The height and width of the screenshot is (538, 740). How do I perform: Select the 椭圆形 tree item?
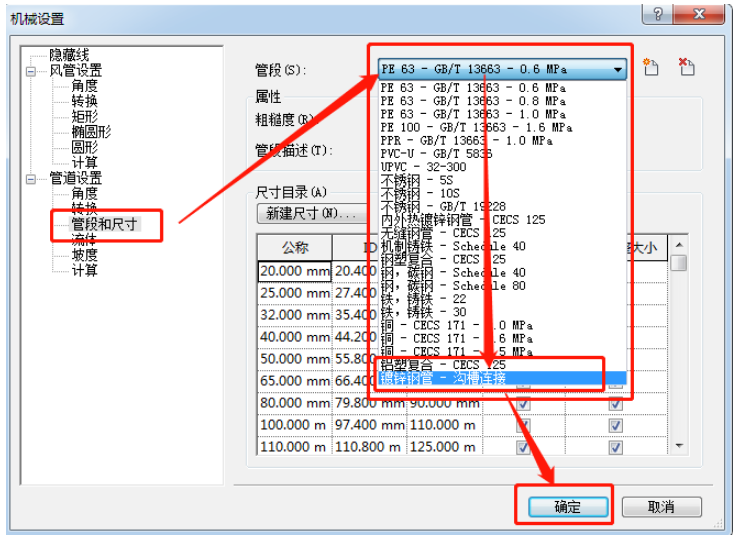(x=91, y=131)
